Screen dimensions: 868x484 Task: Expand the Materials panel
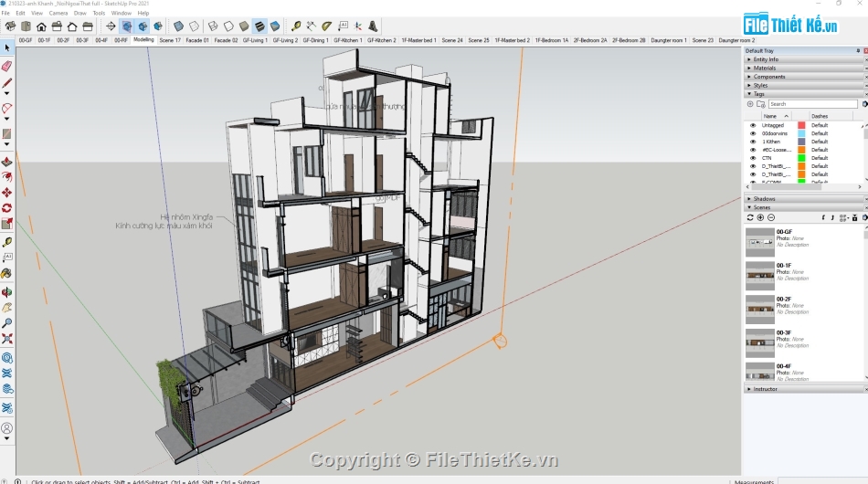(x=803, y=68)
